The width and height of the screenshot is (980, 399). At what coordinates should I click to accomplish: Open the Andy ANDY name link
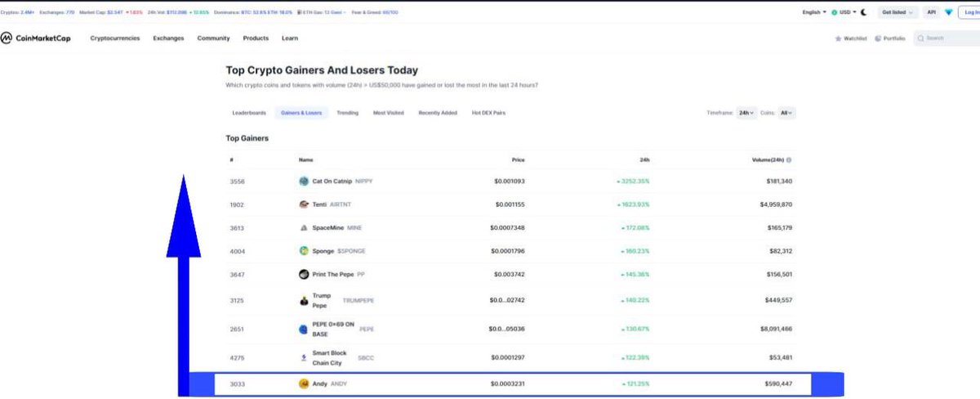point(329,383)
